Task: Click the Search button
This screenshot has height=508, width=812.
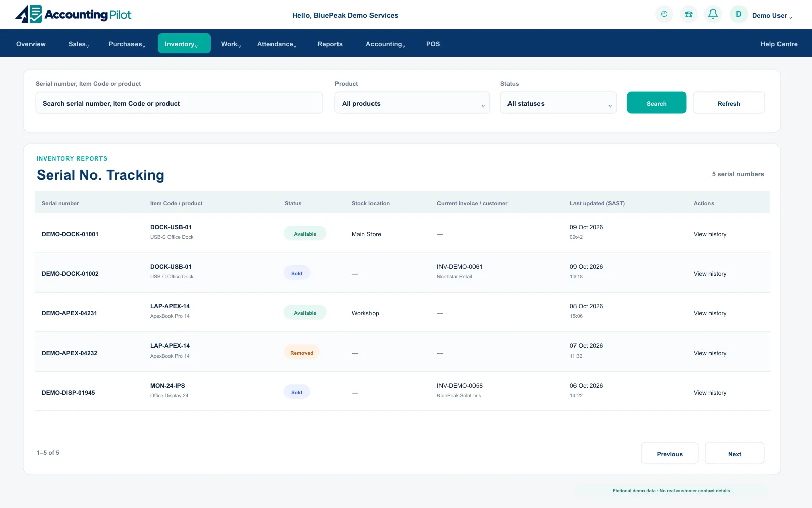Action: click(657, 103)
